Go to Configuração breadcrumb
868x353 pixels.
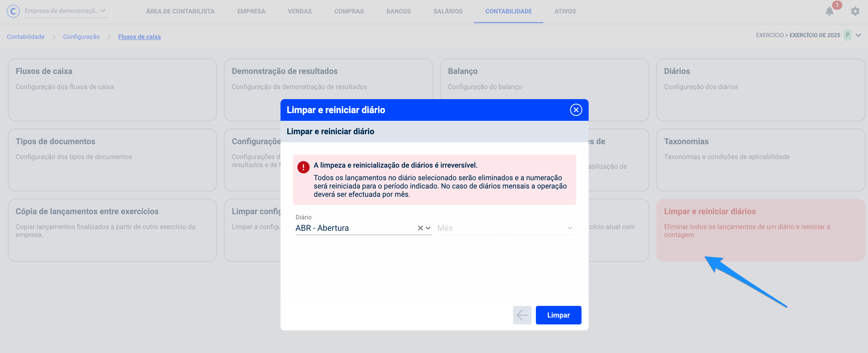point(81,37)
